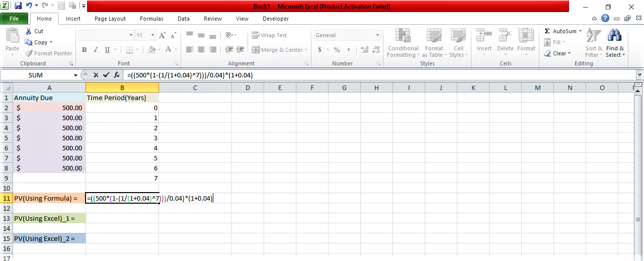Image resolution: width=644 pixels, height=261 pixels.
Task: Click the Increase Decimal icon
Action: (x=364, y=50)
